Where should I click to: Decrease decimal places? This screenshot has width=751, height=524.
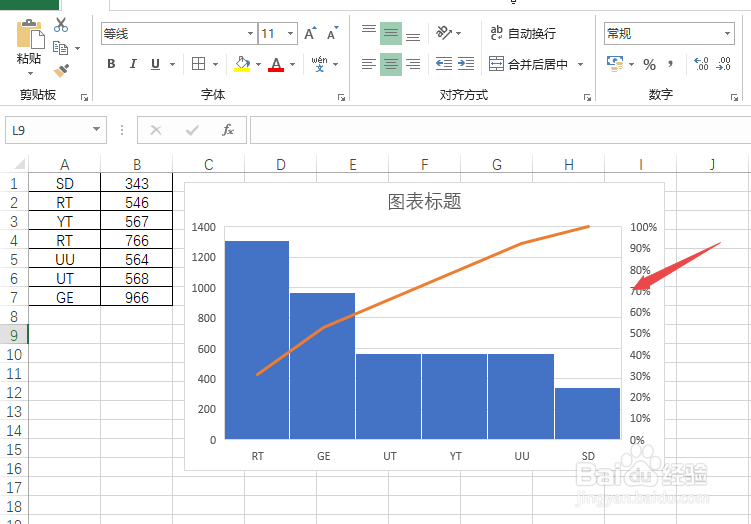tap(723, 64)
